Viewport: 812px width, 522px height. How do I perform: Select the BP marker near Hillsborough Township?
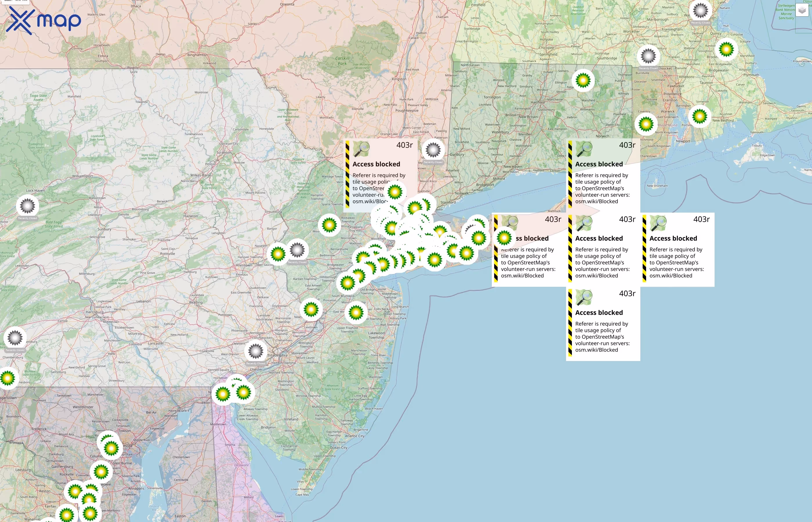347,283
